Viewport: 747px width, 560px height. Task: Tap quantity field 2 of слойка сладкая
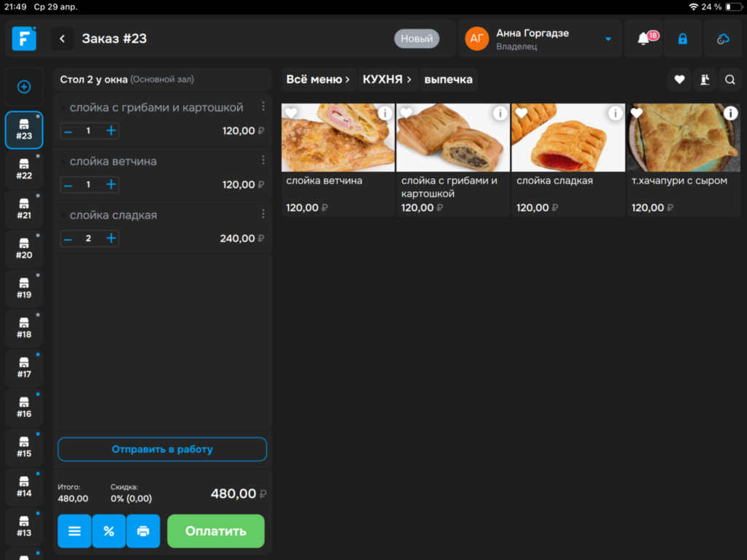tap(88, 238)
